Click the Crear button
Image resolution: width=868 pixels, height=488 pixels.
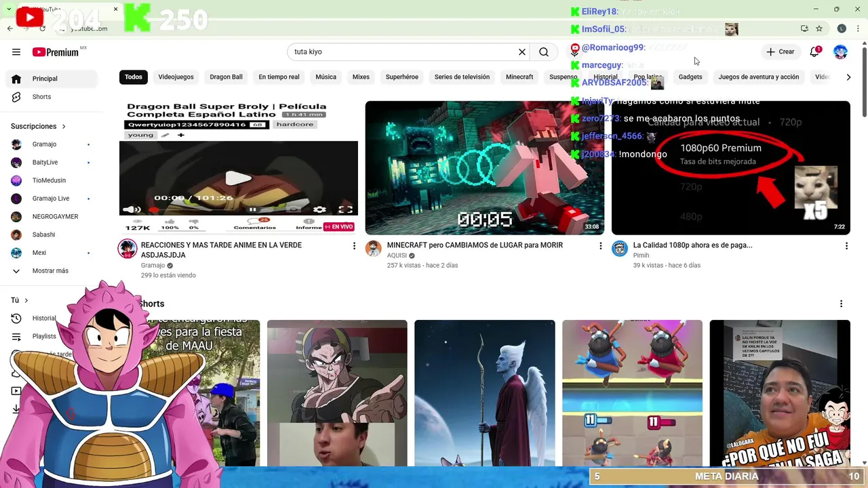[x=780, y=52]
